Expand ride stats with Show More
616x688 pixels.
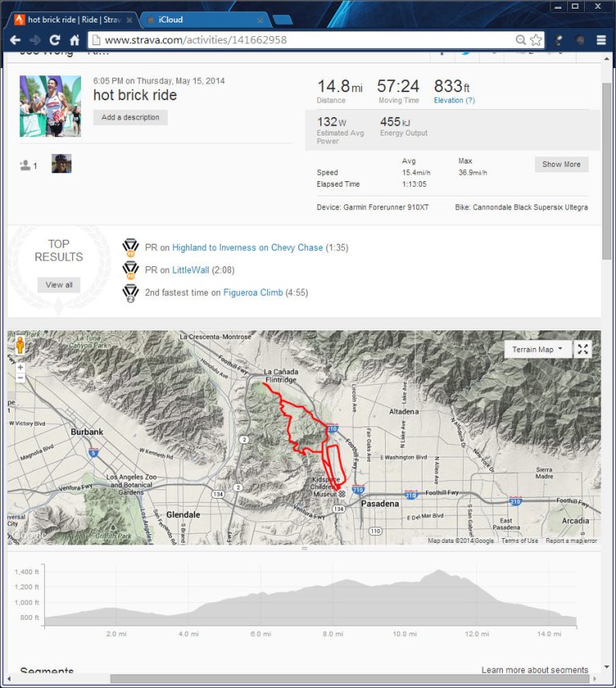pos(561,164)
